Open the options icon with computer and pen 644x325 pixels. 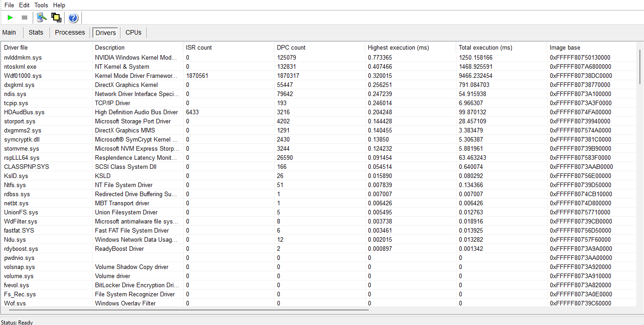[x=42, y=18]
